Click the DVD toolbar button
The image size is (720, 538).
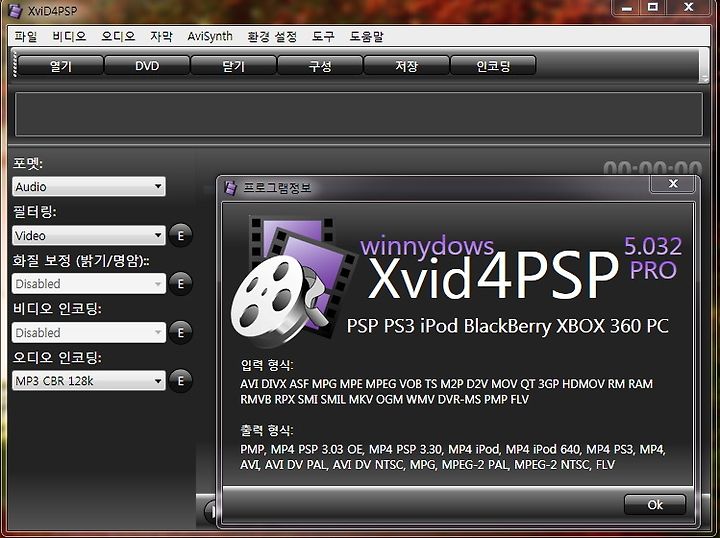click(x=147, y=66)
